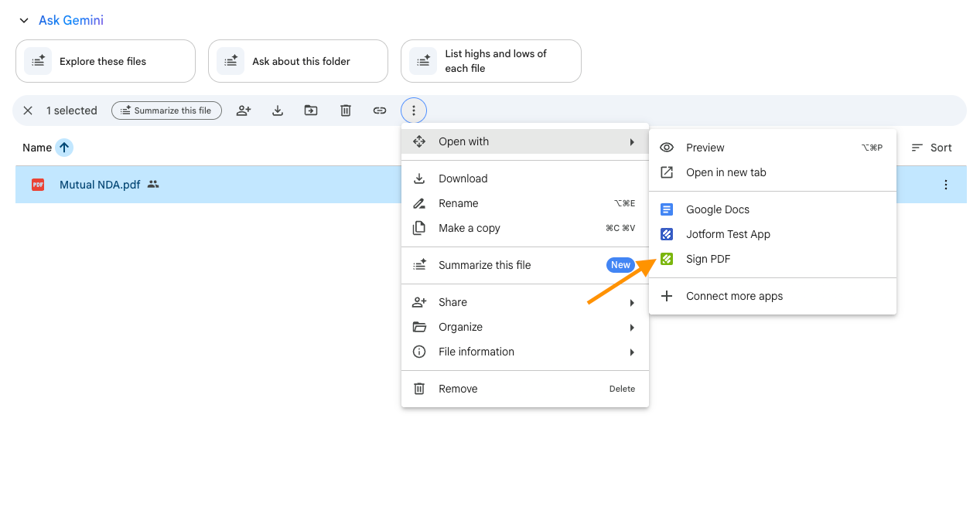Click the Summarize this file chip

coord(166,110)
